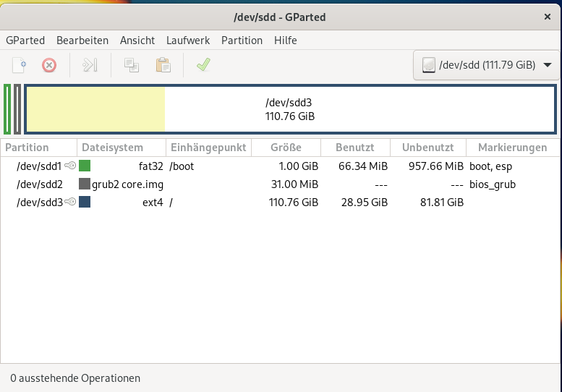Open the Laufwerk menu
This screenshot has height=392, width=562.
pos(188,41)
